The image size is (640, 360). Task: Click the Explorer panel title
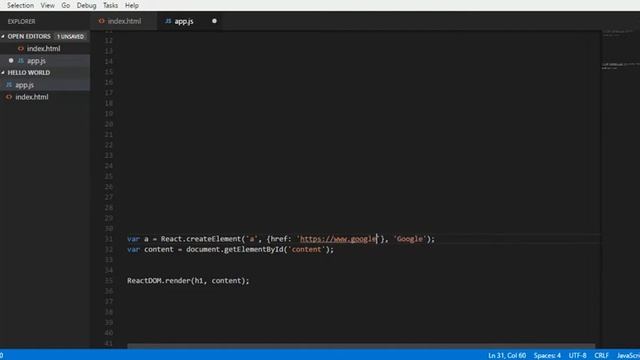coord(21,21)
